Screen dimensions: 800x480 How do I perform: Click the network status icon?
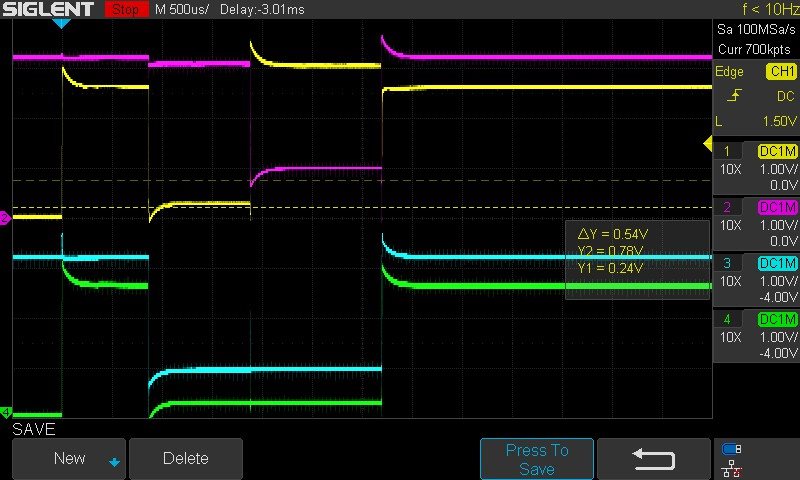coord(731,468)
